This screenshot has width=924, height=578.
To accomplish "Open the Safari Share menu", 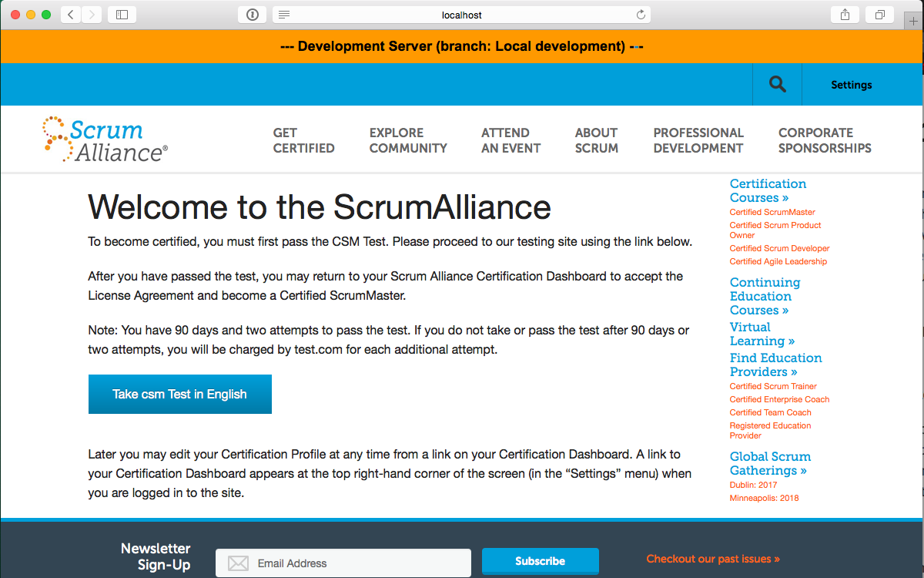I will pos(845,15).
